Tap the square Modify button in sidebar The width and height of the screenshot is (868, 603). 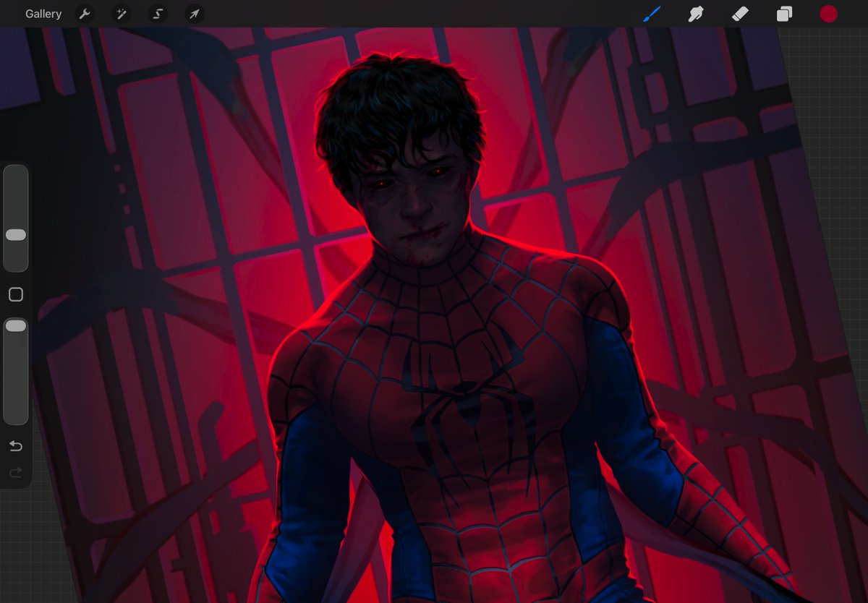(x=16, y=294)
